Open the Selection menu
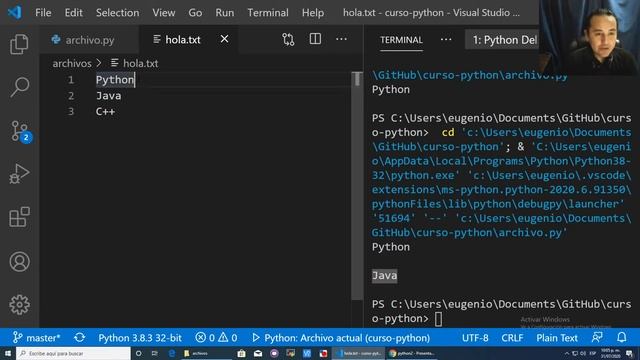The width and height of the screenshot is (640, 360). tap(118, 13)
